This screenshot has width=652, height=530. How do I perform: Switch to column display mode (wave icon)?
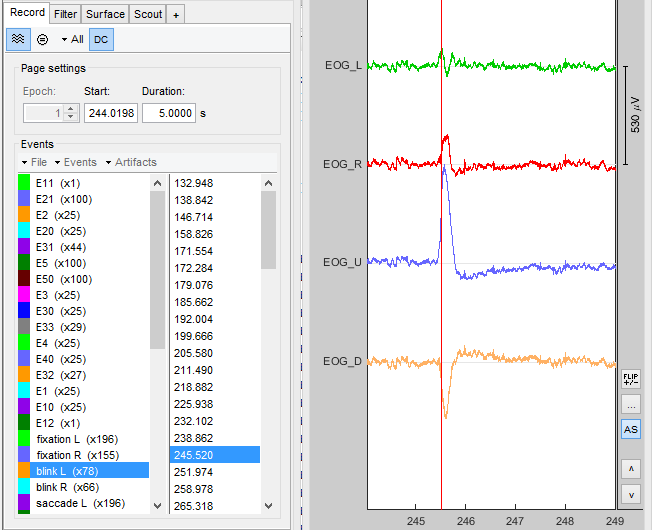tap(18, 39)
